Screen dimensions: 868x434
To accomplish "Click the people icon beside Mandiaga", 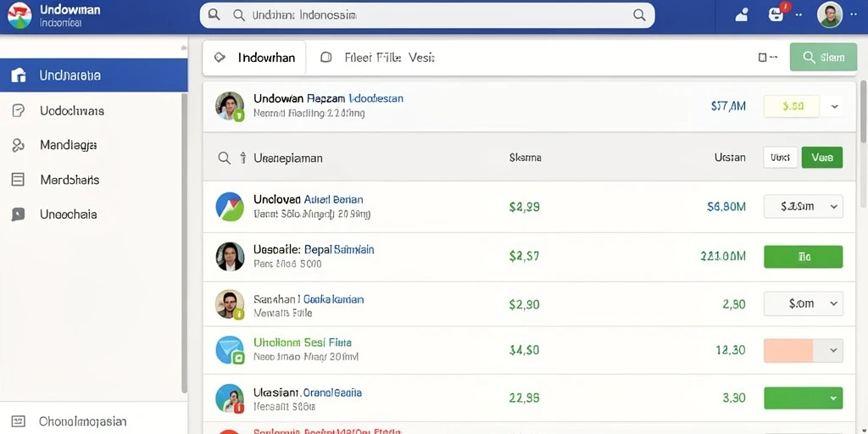I will [19, 145].
